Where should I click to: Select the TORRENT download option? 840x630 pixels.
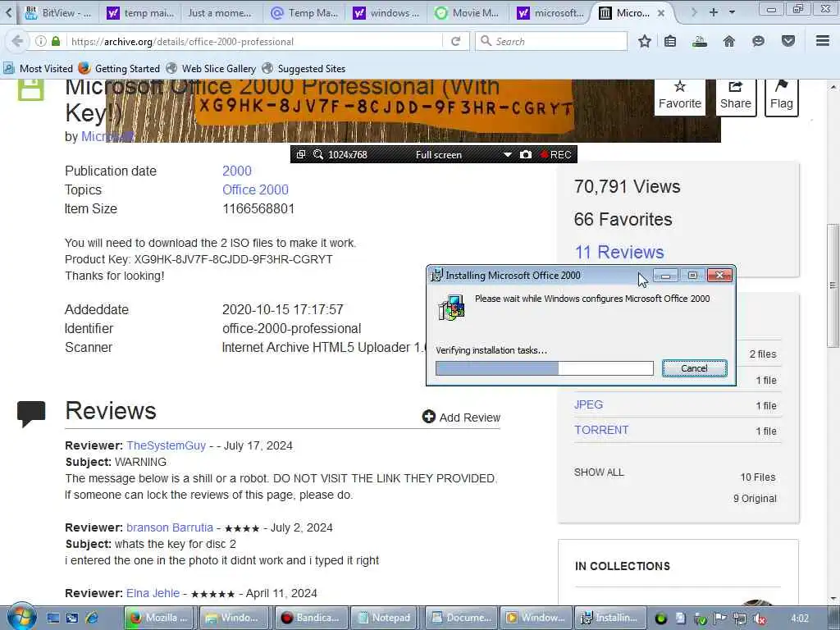[x=601, y=430]
